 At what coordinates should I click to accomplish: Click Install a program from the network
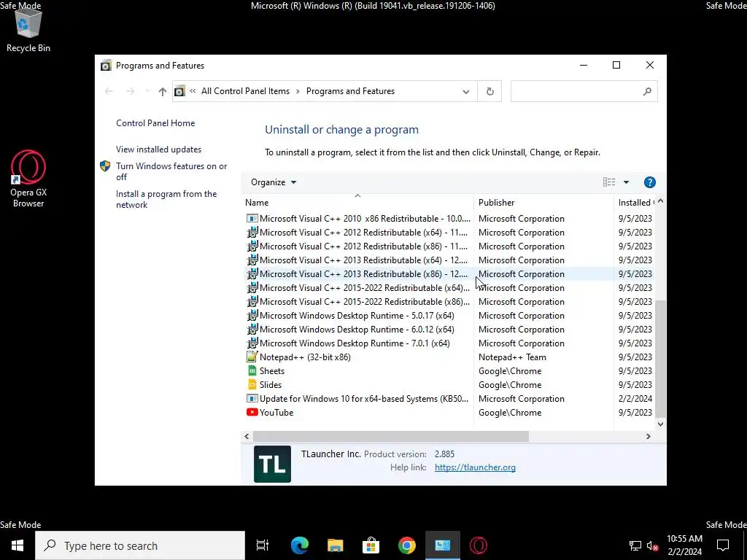(166, 199)
